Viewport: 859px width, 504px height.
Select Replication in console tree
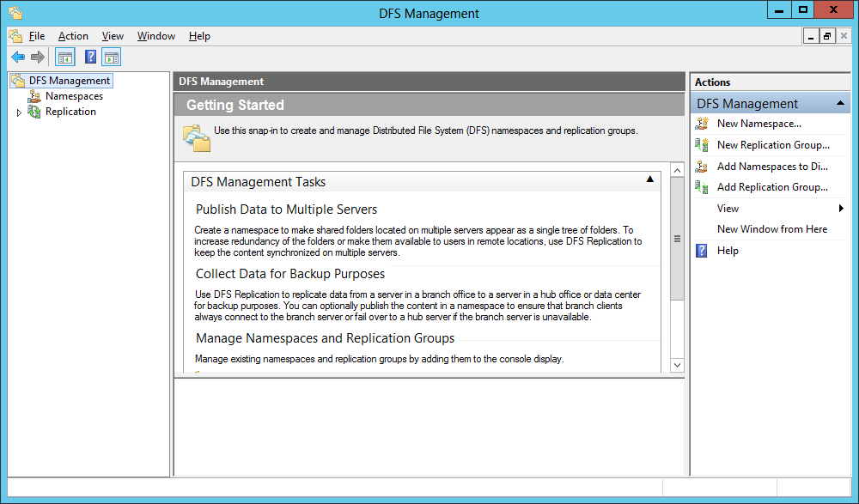point(70,112)
